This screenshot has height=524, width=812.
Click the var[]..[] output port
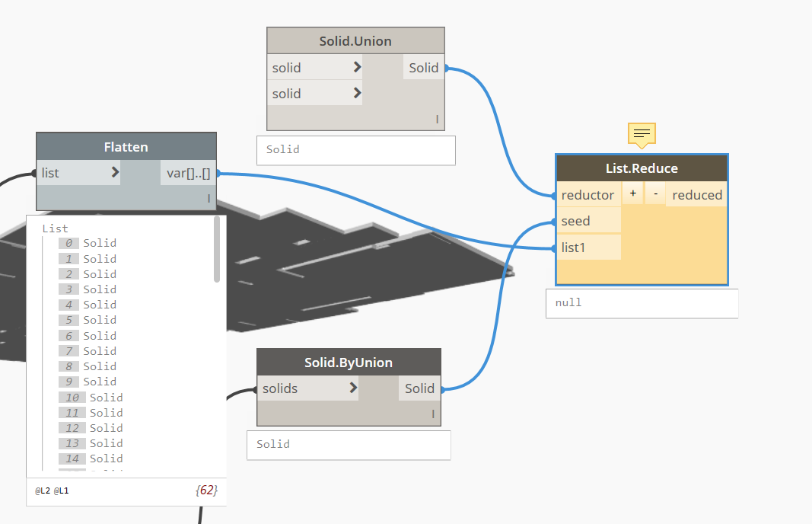click(x=189, y=173)
